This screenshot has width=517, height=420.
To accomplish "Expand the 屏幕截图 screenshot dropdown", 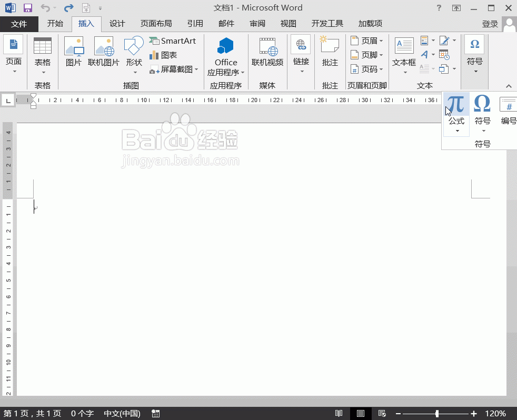I will point(174,69).
